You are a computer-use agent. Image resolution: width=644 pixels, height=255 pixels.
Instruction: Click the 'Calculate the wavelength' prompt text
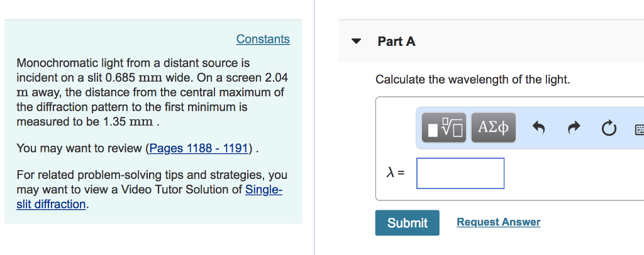click(x=472, y=80)
